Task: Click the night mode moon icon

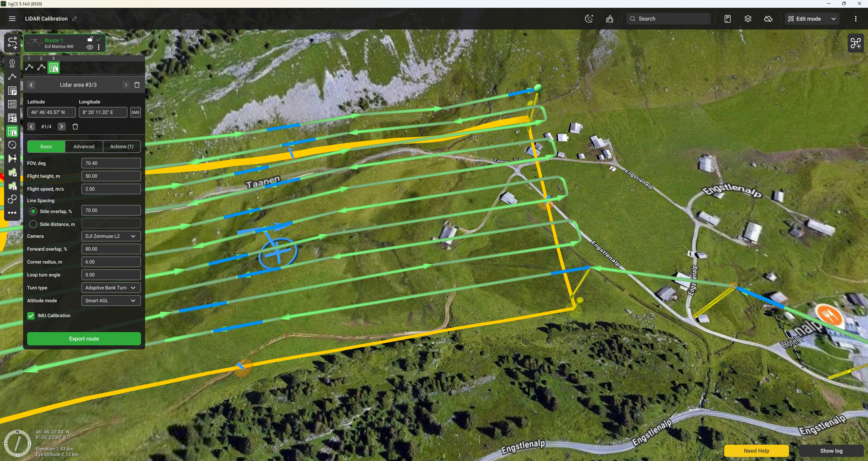Action: pyautogui.click(x=589, y=19)
